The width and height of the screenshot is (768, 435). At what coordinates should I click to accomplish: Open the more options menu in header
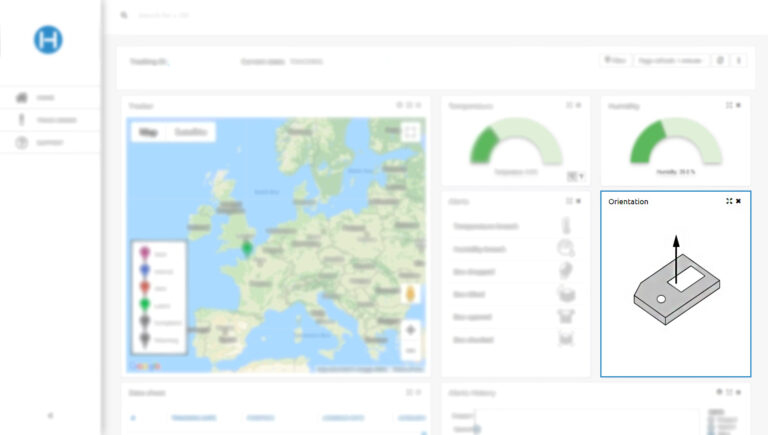point(739,60)
